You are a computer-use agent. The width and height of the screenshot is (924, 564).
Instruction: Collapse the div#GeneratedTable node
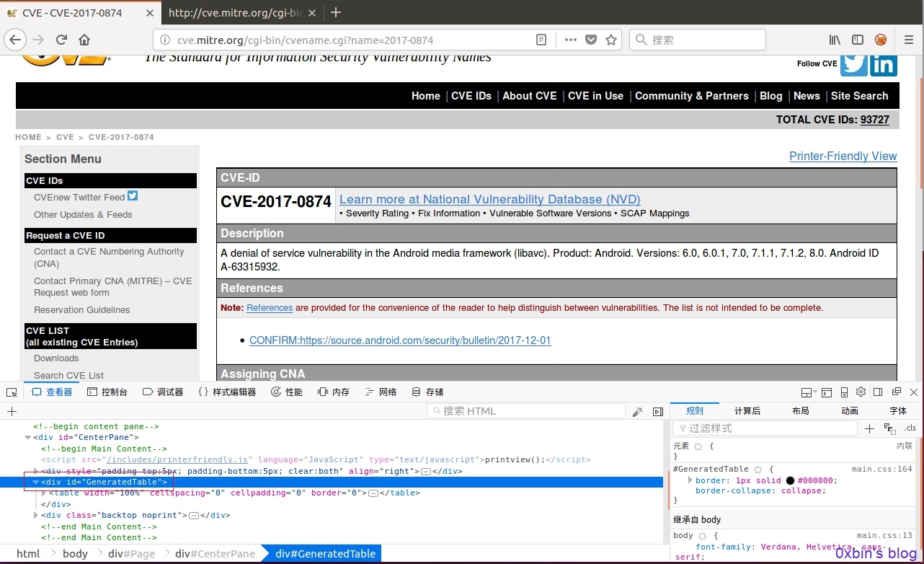pyautogui.click(x=36, y=482)
